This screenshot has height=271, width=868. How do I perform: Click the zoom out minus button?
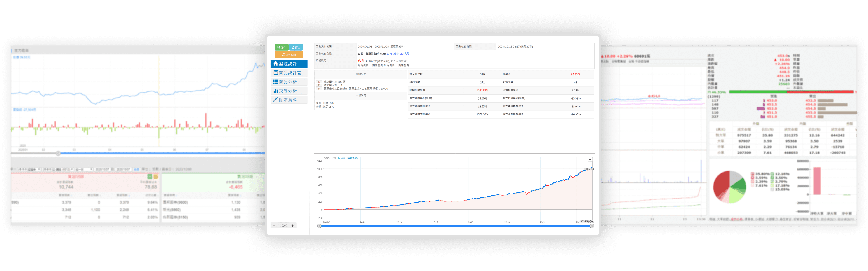click(274, 226)
